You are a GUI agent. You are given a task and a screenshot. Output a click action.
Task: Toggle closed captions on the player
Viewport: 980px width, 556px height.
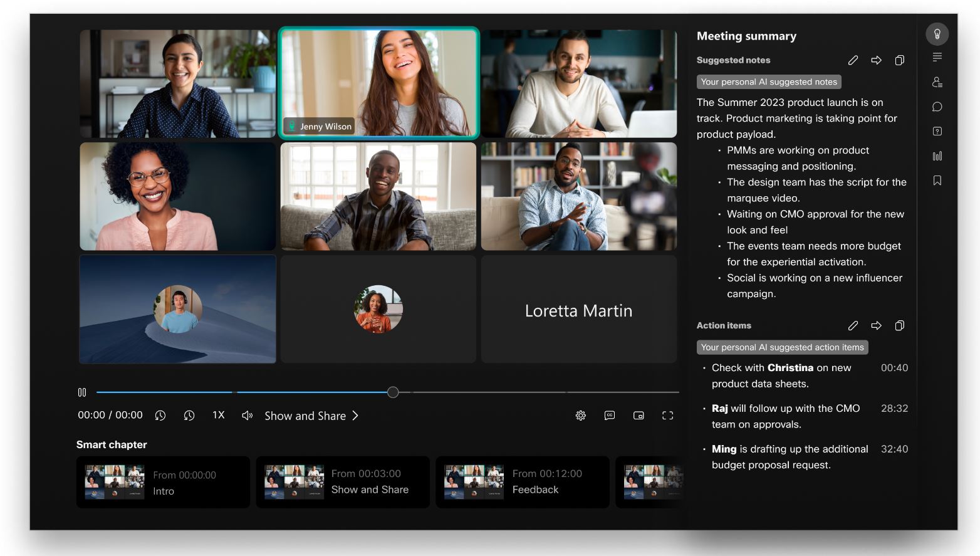point(609,416)
